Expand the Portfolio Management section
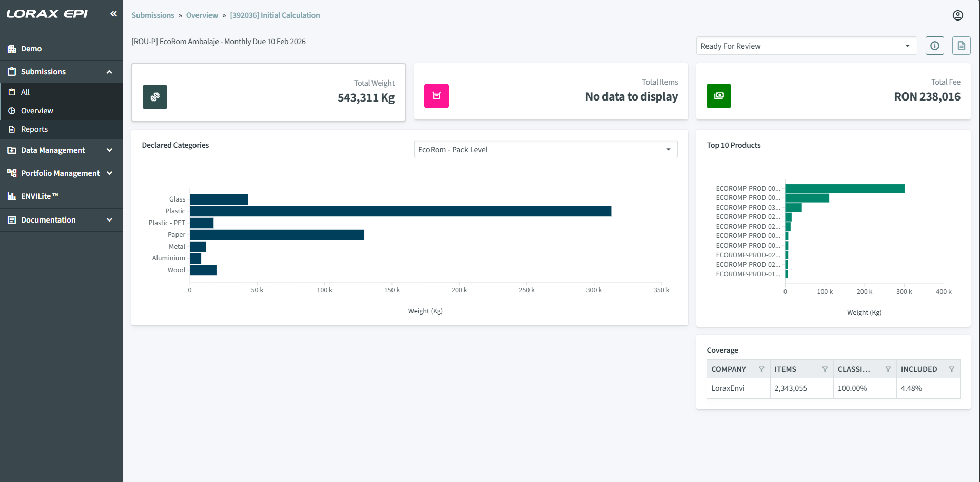980x482 pixels. (61, 173)
